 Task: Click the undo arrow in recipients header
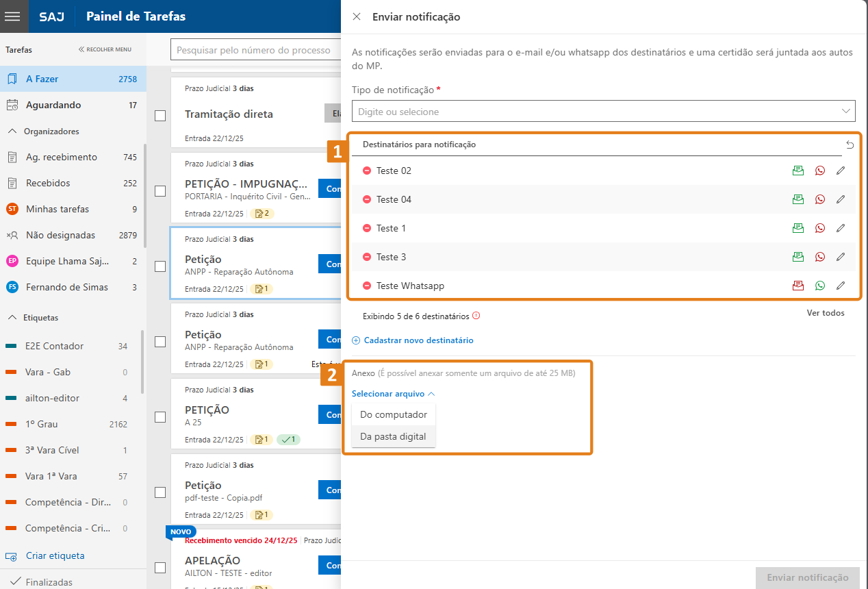coord(850,145)
